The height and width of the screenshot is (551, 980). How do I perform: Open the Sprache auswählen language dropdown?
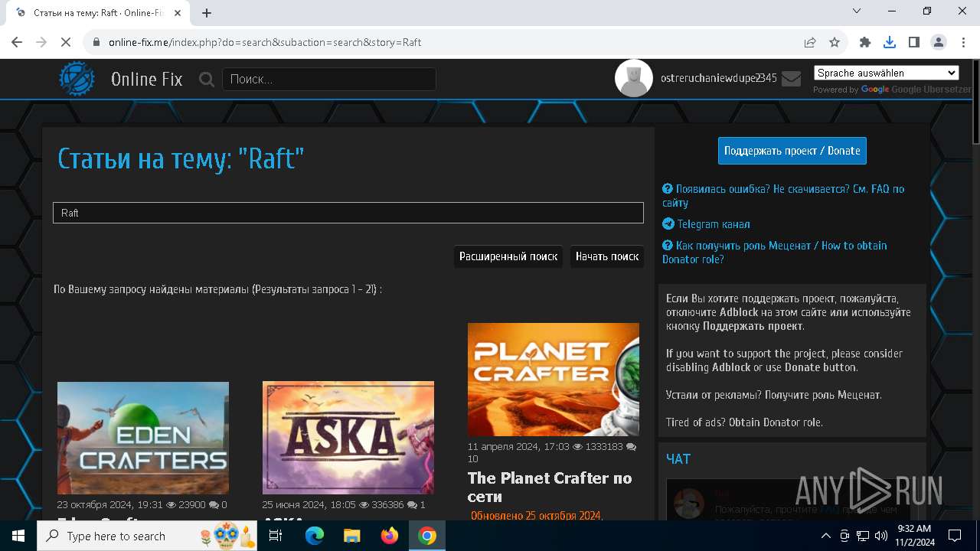point(887,73)
